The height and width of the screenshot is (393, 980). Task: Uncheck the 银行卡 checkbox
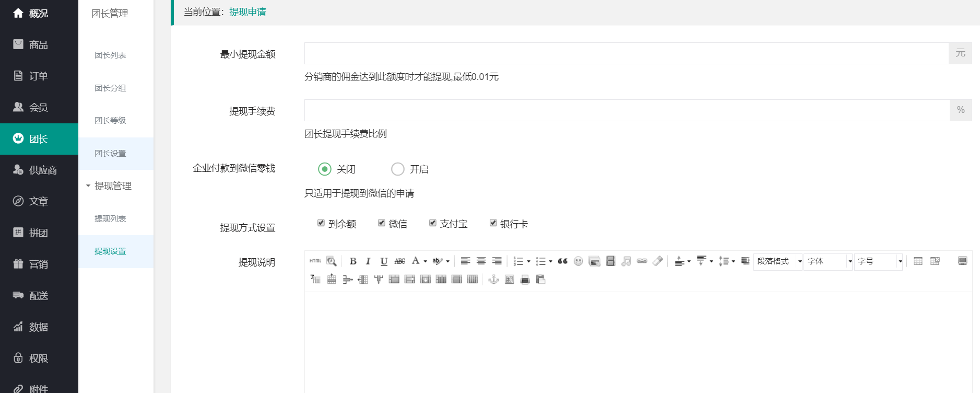tap(493, 223)
